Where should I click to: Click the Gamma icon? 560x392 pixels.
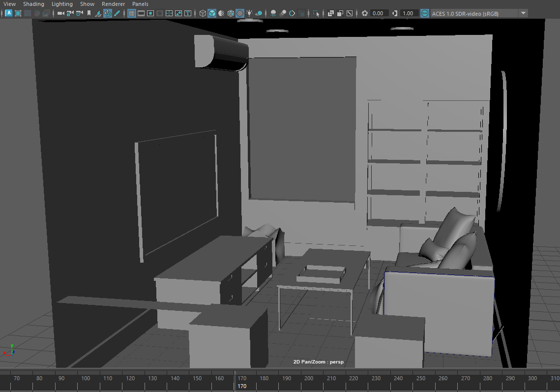(x=395, y=13)
